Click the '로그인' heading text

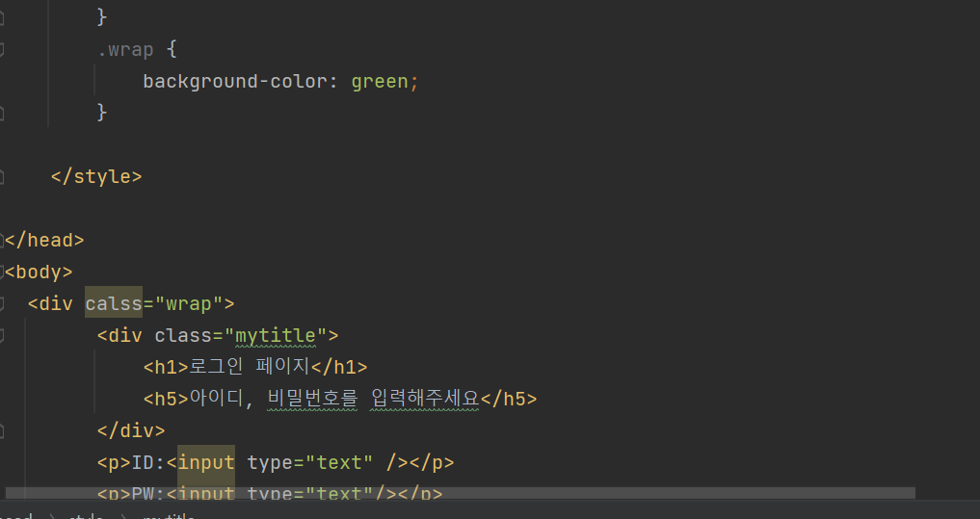click(x=216, y=366)
